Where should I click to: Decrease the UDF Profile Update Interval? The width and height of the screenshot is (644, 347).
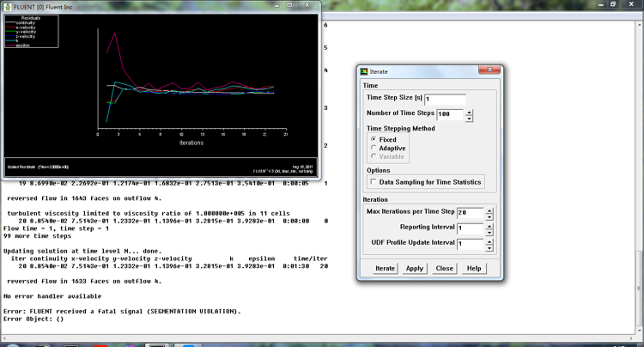[x=489, y=247]
